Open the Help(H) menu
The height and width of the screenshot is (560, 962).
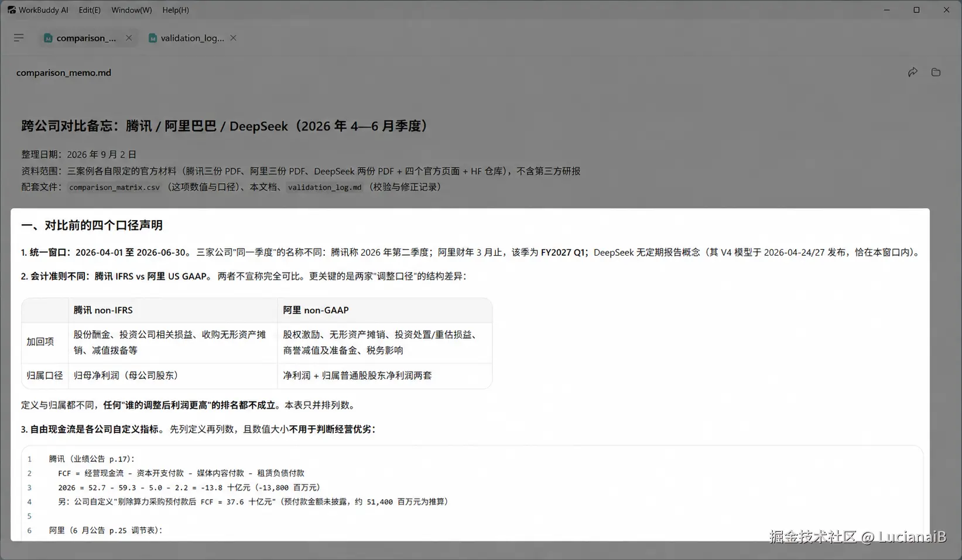[x=176, y=10]
